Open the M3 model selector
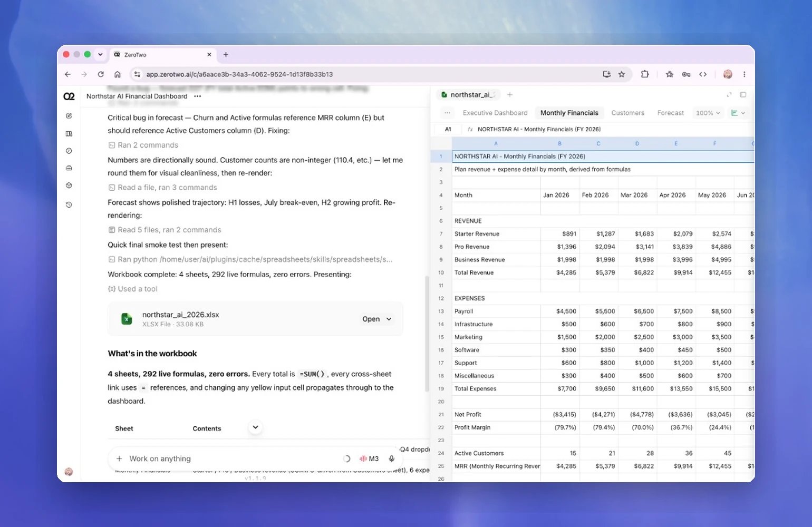 (x=369, y=458)
